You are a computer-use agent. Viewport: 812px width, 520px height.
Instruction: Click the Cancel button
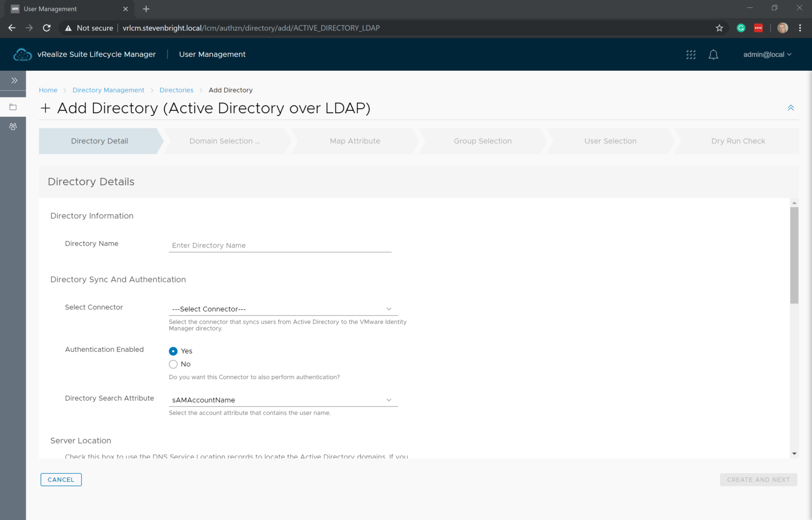pos(61,480)
